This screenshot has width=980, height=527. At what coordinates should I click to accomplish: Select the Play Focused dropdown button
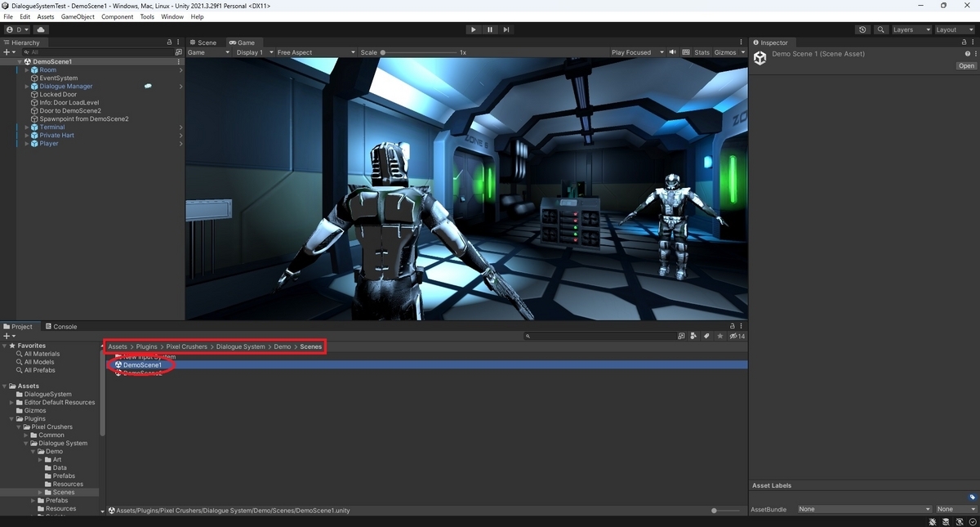pos(637,52)
